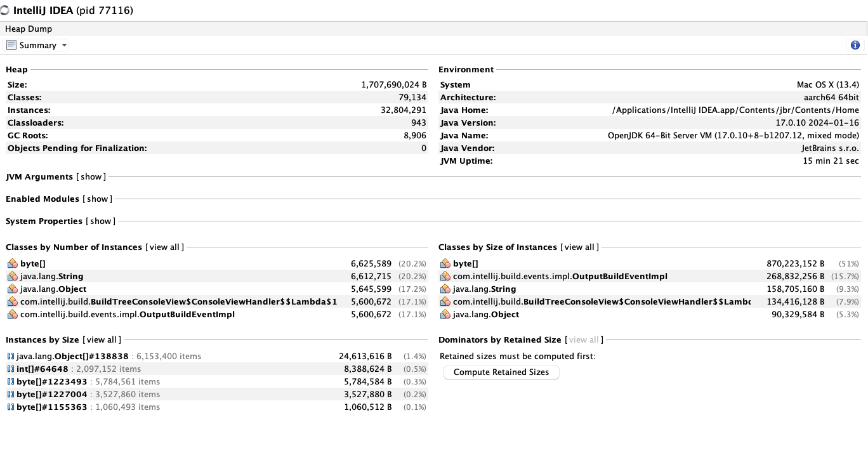
Task: Open instance byte[]#1155363
Action: point(52,407)
